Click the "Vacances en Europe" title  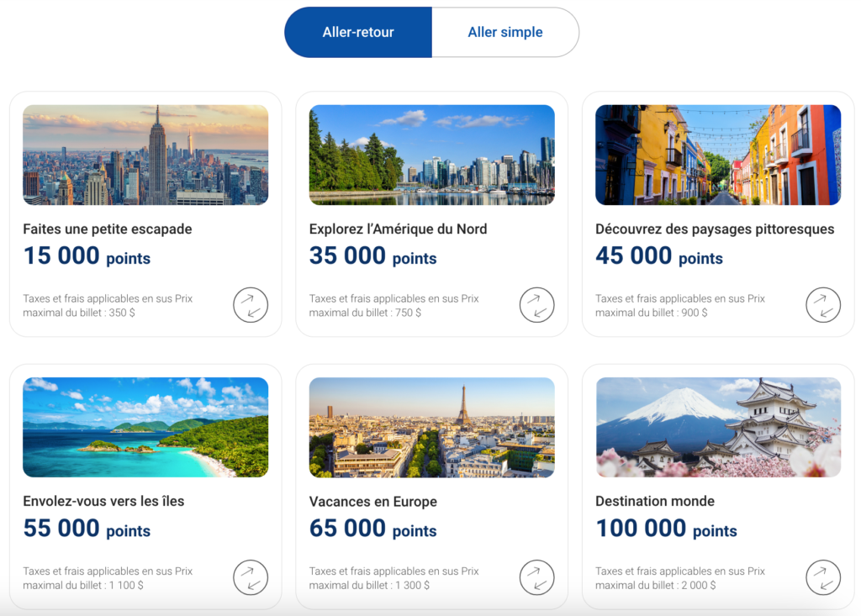point(373,502)
